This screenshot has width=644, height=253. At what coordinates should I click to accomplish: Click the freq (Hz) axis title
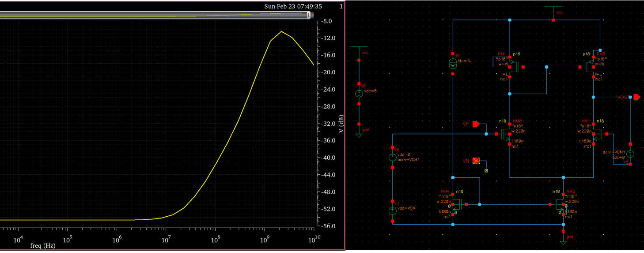tap(43, 245)
